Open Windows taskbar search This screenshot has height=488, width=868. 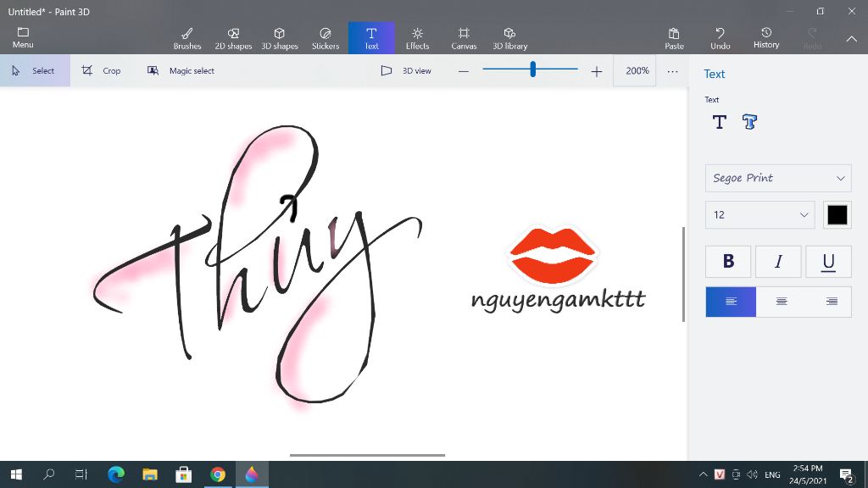click(48, 474)
